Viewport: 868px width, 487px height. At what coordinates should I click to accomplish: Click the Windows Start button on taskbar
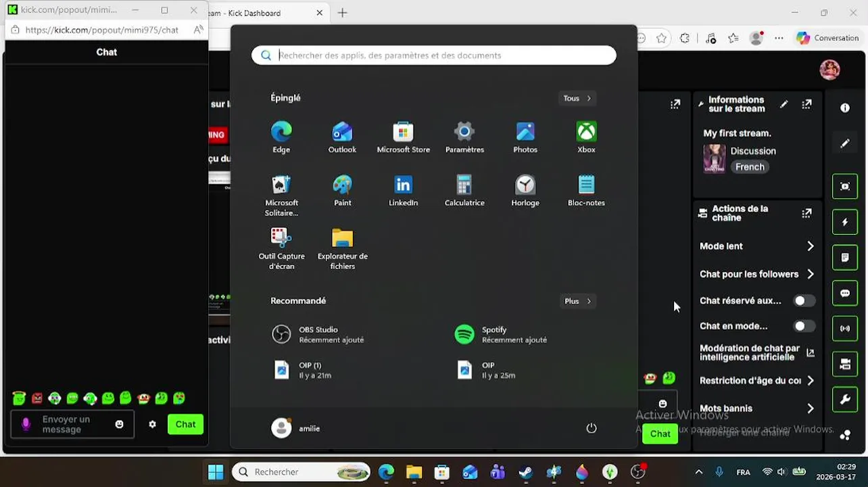[x=216, y=471]
